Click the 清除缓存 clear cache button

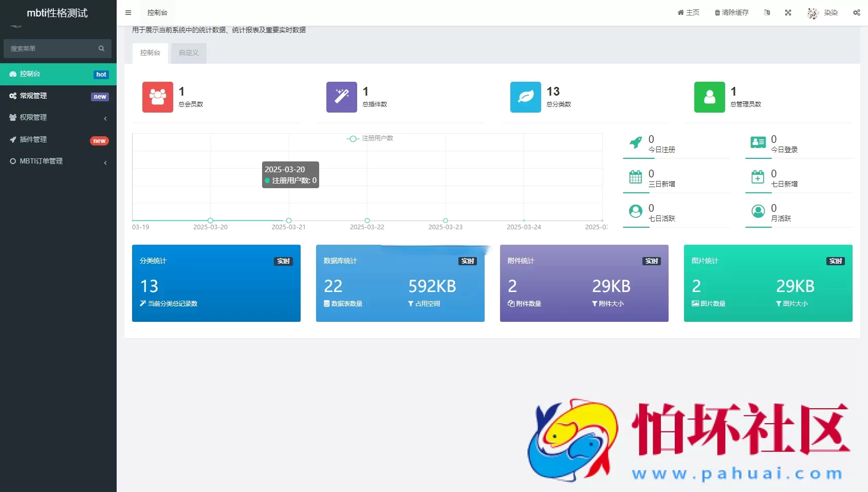coord(731,13)
